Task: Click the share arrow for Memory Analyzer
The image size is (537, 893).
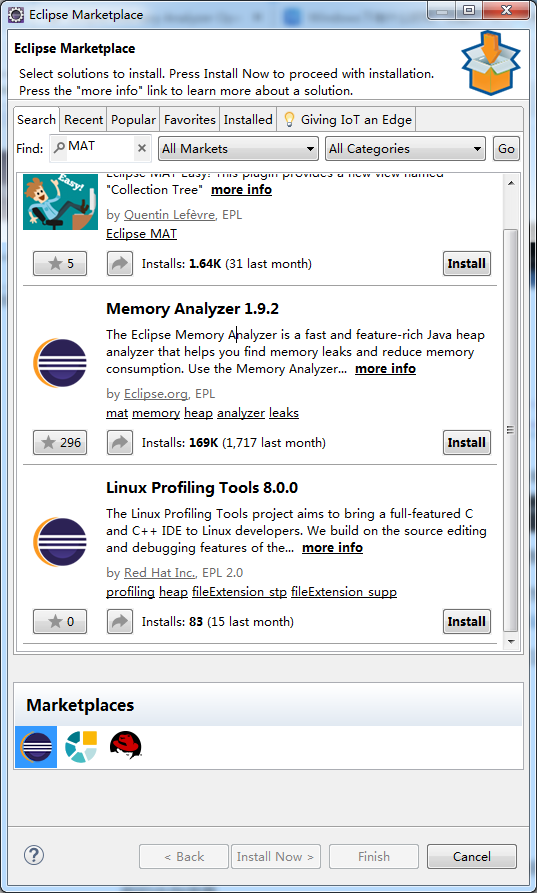Action: [120, 443]
